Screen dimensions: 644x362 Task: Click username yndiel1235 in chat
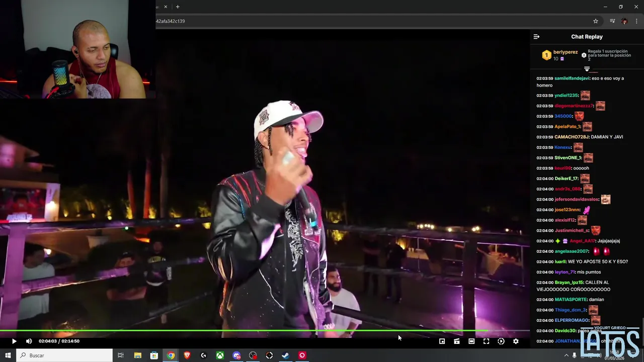pos(566,96)
